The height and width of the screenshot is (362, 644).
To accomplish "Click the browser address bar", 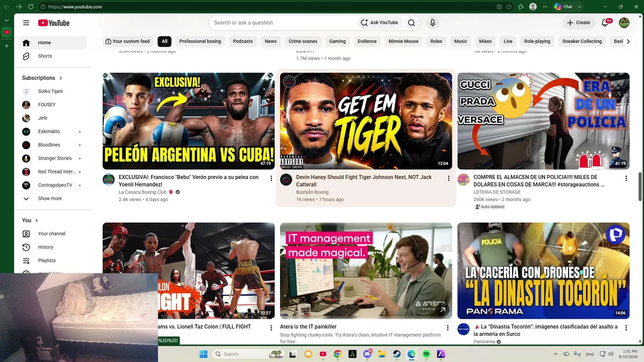I will coord(267,7).
